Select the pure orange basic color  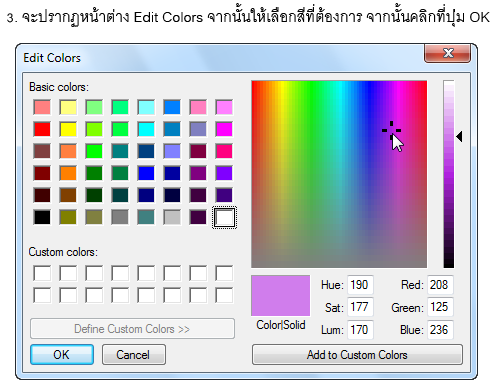[68, 173]
